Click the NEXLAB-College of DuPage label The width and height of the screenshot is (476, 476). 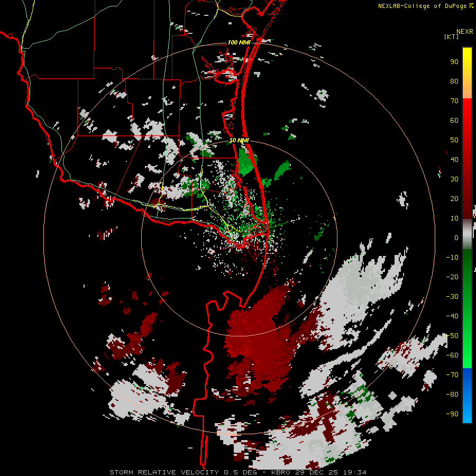tap(423, 6)
